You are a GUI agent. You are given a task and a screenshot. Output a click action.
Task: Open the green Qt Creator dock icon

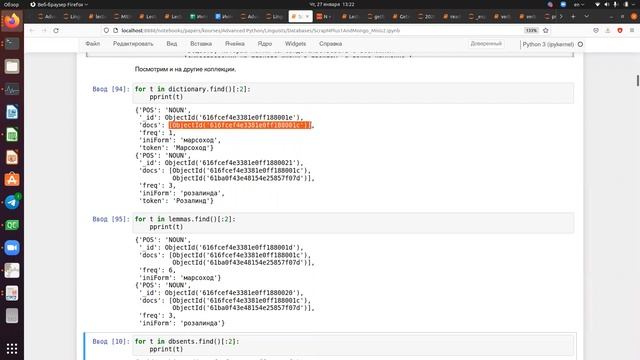[12, 225]
